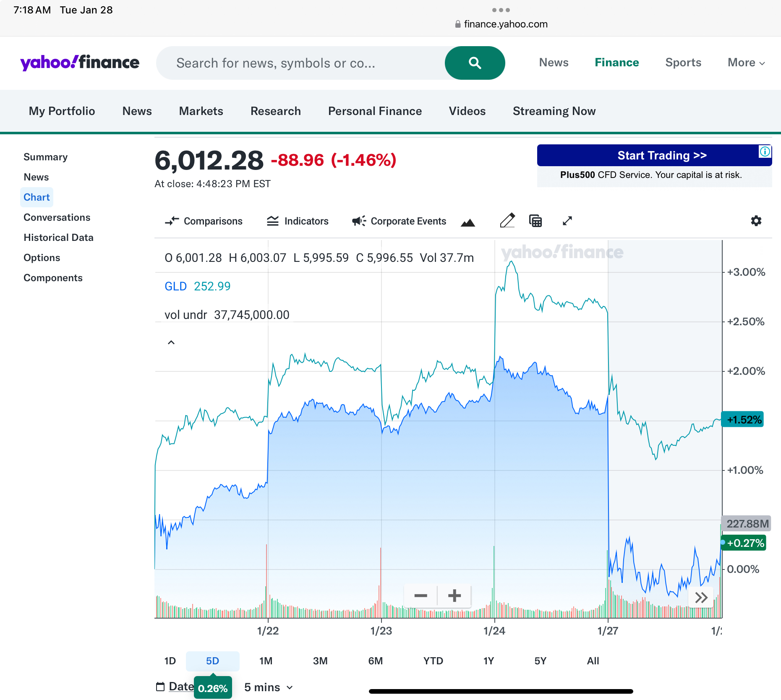
Task: Click the ad info icon
Action: [765, 151]
